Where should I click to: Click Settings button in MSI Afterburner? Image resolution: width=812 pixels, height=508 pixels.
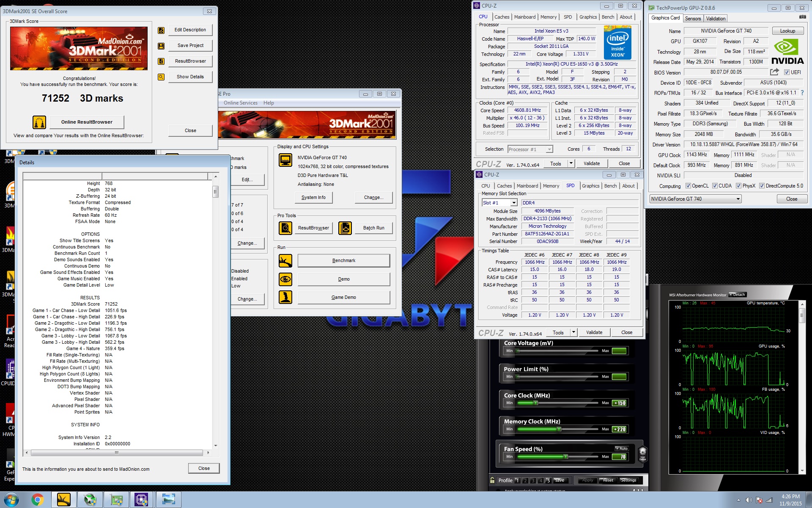(628, 480)
